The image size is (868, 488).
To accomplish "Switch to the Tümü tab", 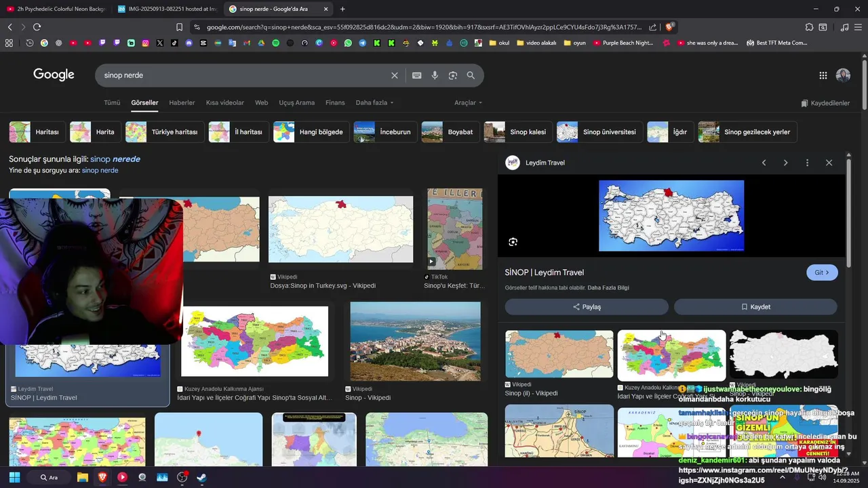I will point(112,103).
